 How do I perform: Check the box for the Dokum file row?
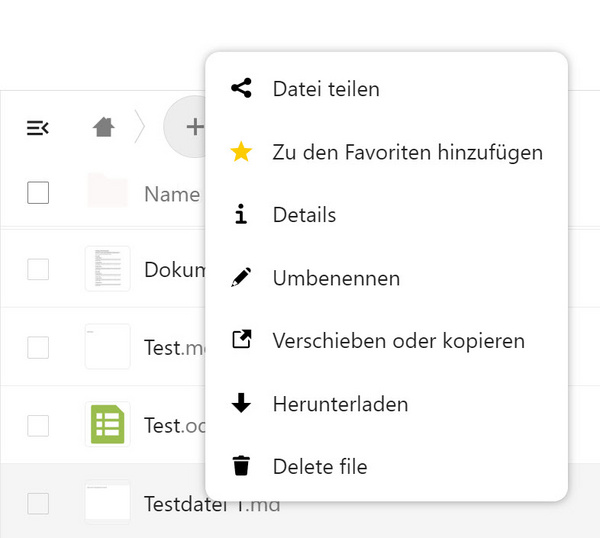pos(38,269)
